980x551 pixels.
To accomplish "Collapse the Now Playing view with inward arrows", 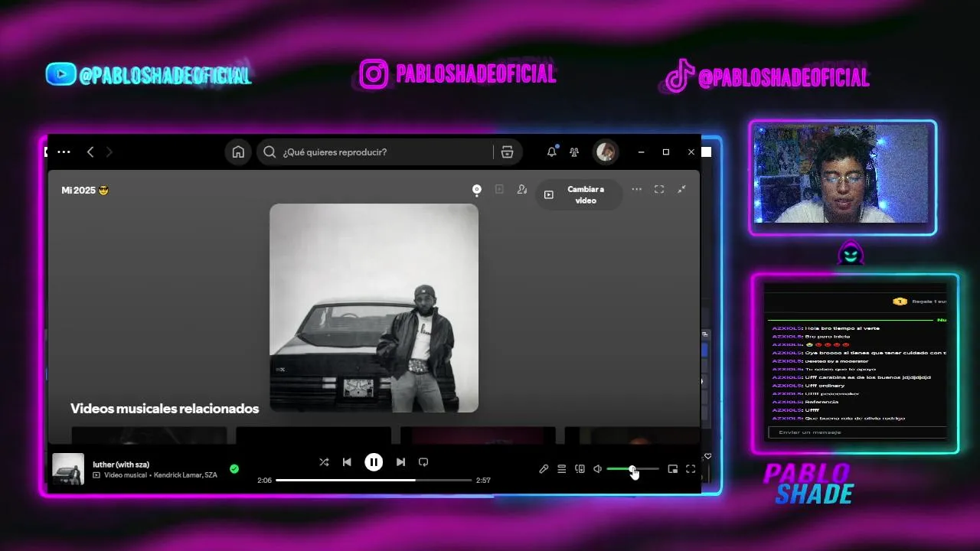I will (x=681, y=189).
